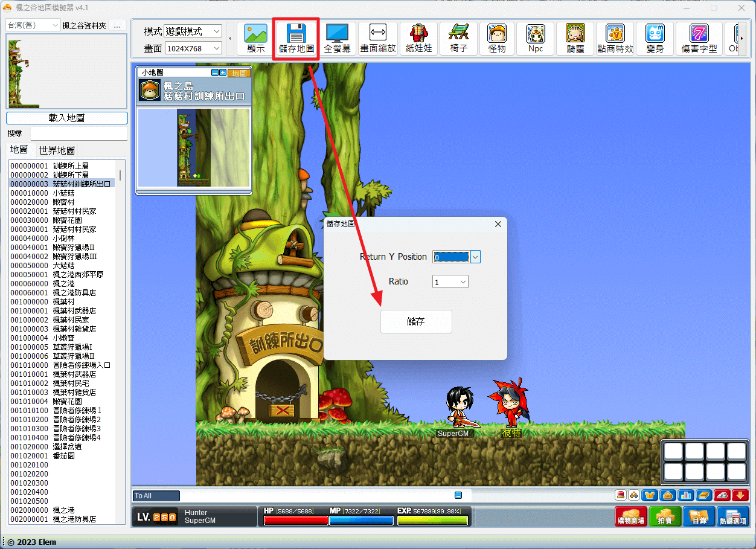Click the minimap plus expand icon
This screenshot has height=549, width=756.
point(223,72)
